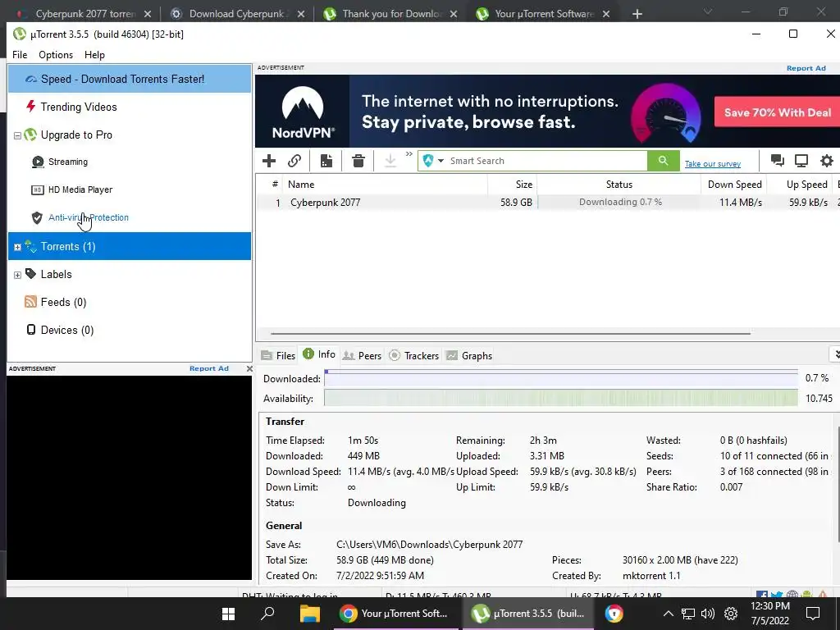Open the Help menu
840x630 pixels.
94,55
